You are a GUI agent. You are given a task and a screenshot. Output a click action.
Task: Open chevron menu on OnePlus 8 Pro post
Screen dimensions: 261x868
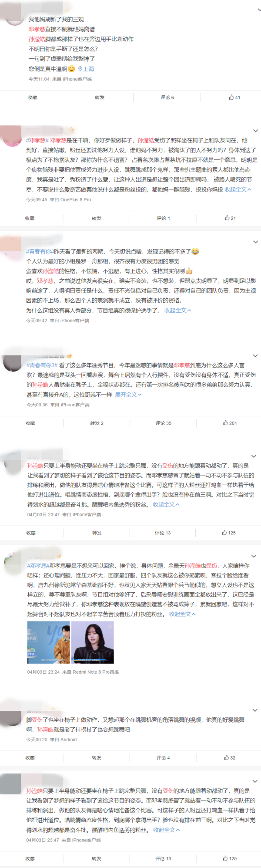tap(255, 131)
